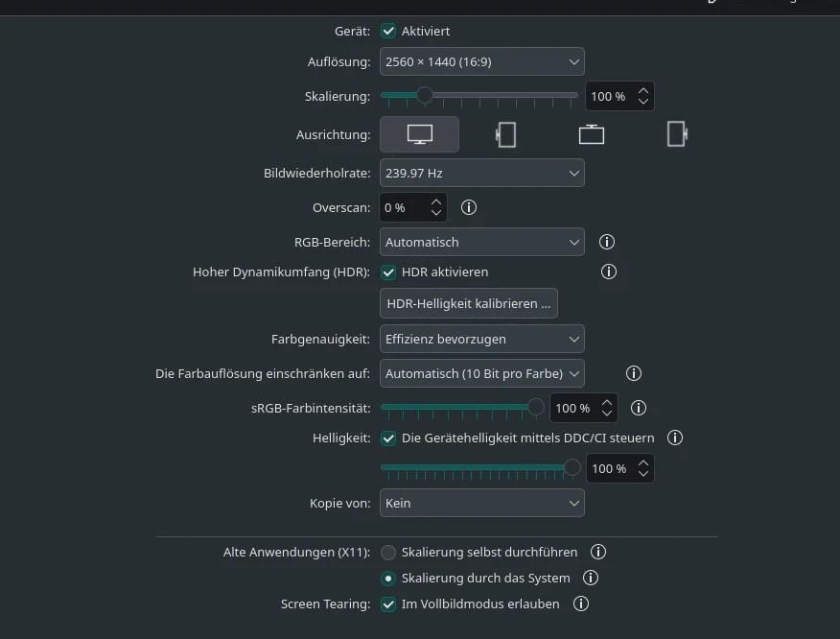Show info for sRGB-Farbintensität

coord(639,408)
